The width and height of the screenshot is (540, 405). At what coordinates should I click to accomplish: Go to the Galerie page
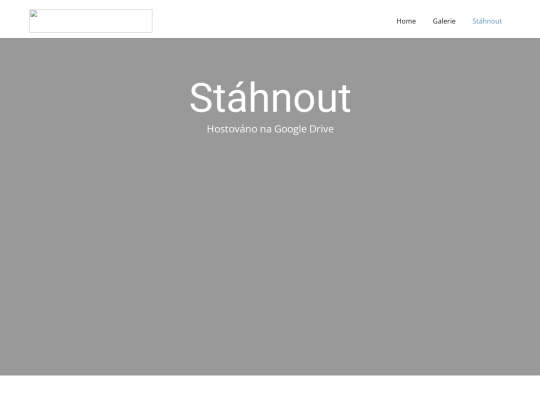[444, 21]
